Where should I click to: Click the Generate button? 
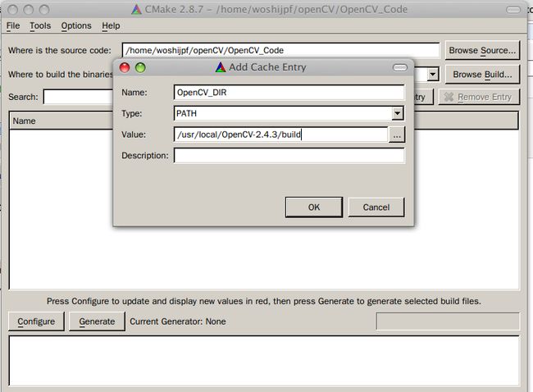pyautogui.click(x=97, y=321)
